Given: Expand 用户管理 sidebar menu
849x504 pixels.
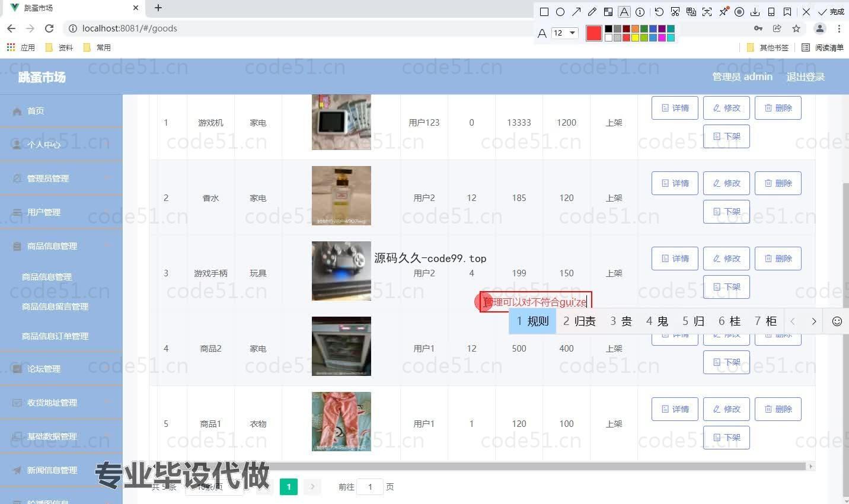Looking at the screenshot, I should click(61, 212).
